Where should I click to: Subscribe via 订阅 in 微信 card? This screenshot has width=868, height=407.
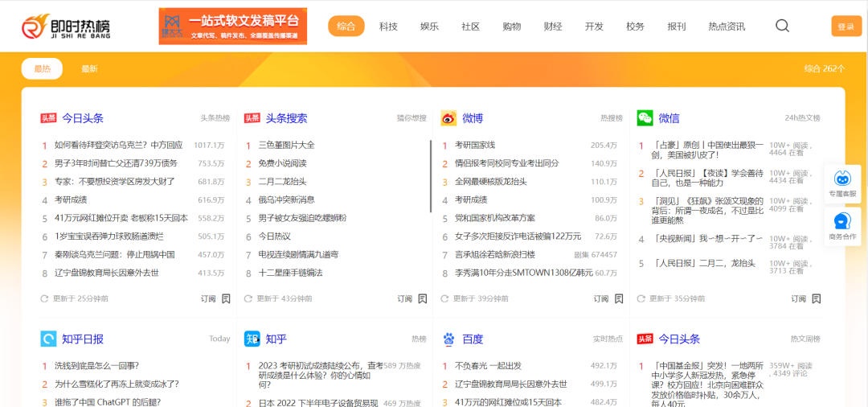click(798, 298)
